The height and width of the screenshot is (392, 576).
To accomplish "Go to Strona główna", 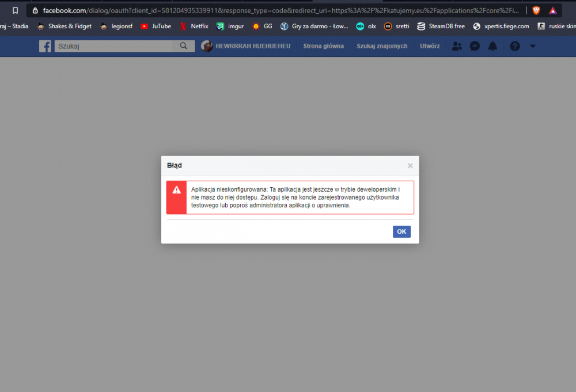I will [x=323, y=46].
